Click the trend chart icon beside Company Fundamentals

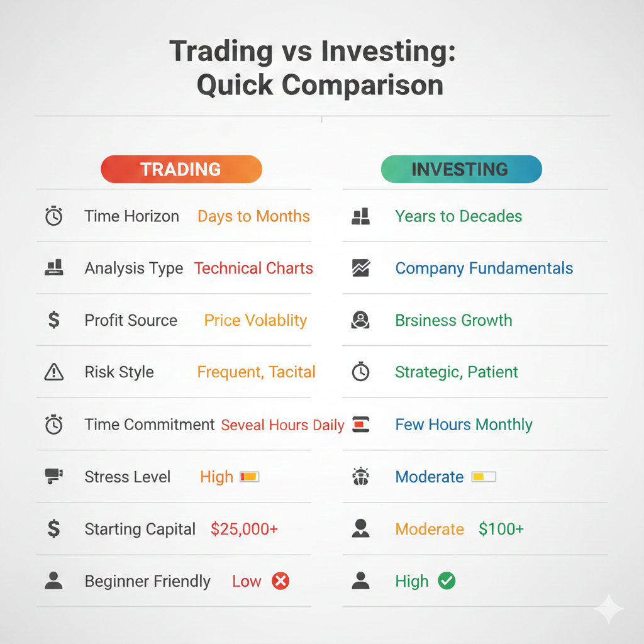(x=360, y=269)
